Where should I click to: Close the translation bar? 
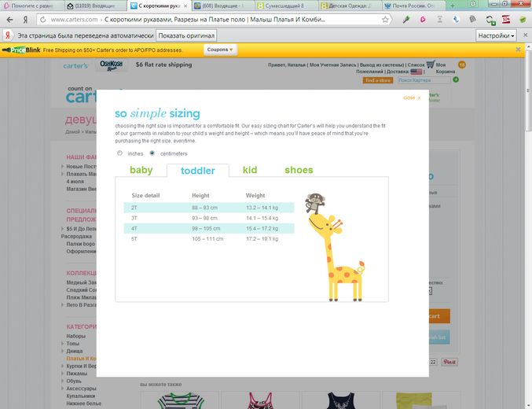[523, 35]
